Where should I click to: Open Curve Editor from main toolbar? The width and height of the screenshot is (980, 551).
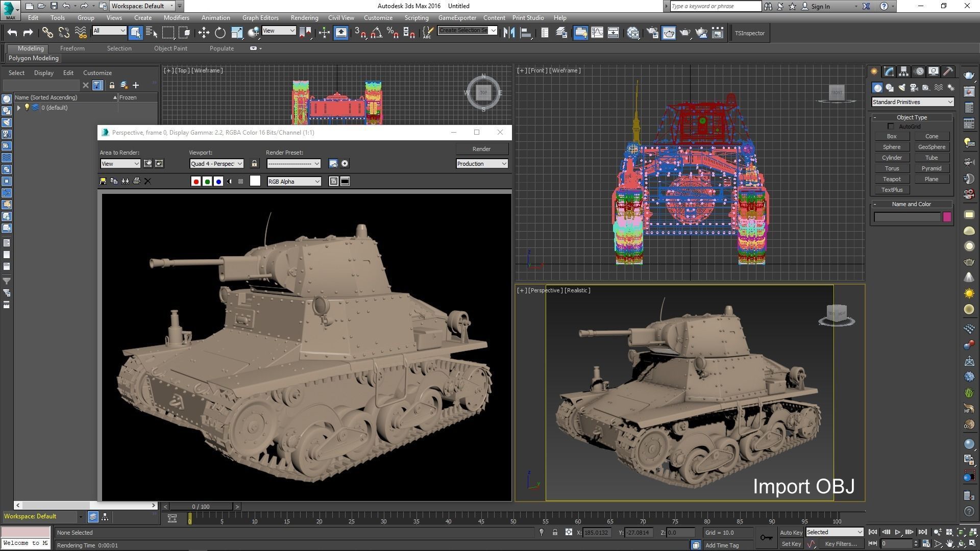coord(597,33)
